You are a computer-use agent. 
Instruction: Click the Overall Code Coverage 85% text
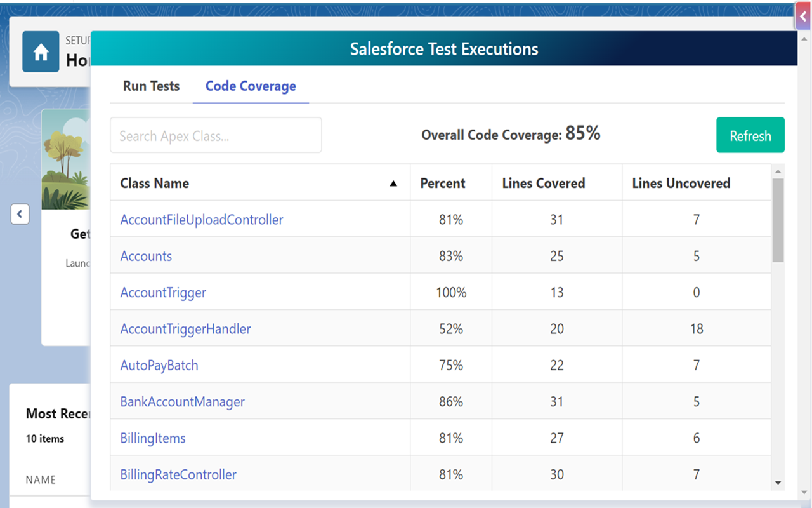tap(511, 133)
